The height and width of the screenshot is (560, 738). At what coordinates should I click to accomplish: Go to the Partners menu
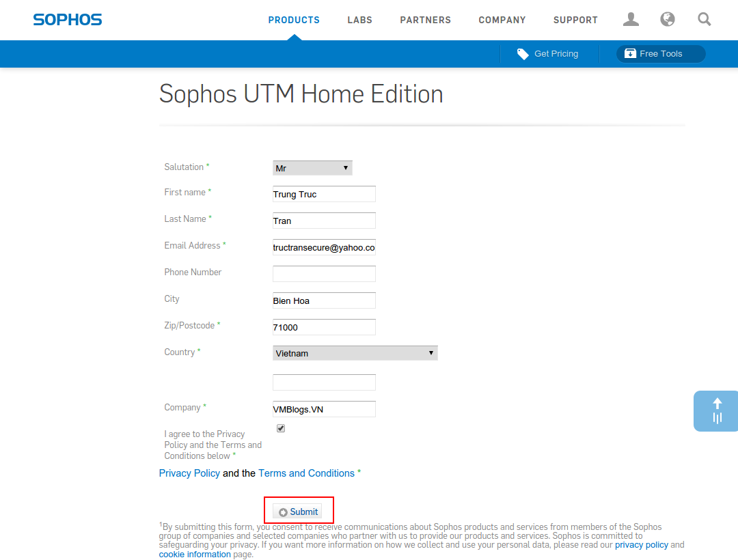425,20
